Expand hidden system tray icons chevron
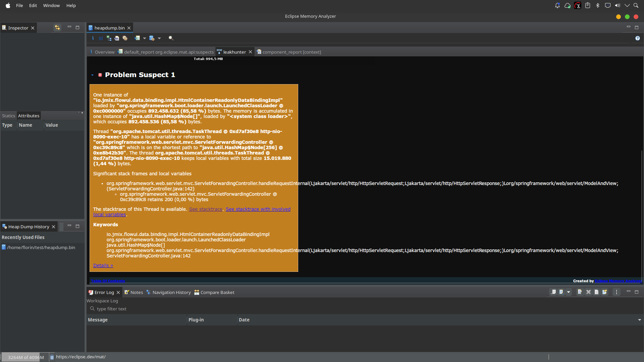This screenshot has height=362, width=644. click(x=627, y=5)
